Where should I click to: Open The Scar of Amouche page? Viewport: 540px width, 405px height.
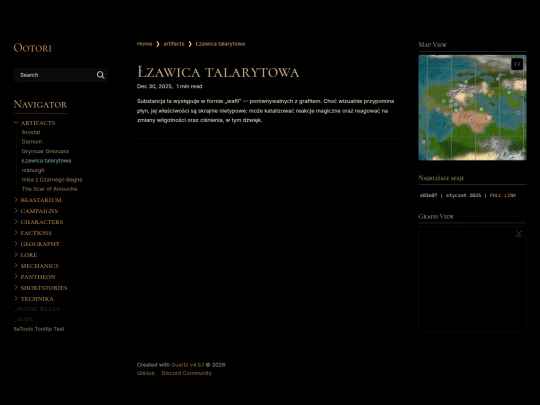[x=50, y=189]
